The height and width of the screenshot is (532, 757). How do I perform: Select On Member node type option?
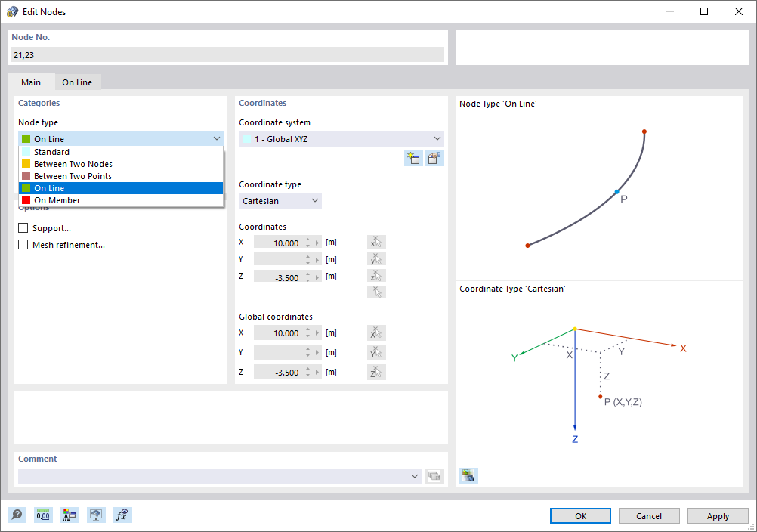[x=121, y=199]
